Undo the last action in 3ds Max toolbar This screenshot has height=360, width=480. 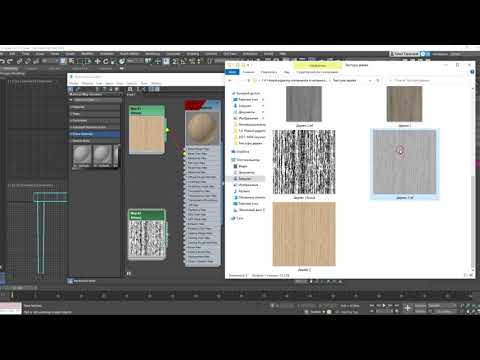[x=2, y=61]
